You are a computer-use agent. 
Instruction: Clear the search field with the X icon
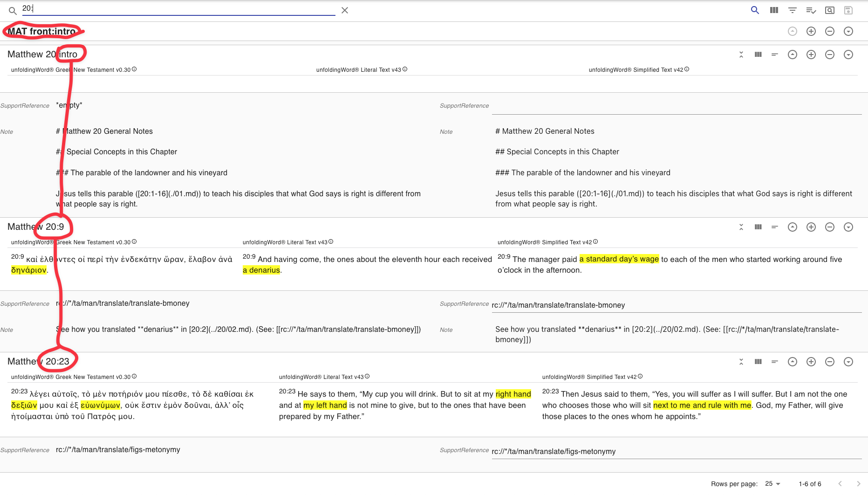(x=345, y=10)
